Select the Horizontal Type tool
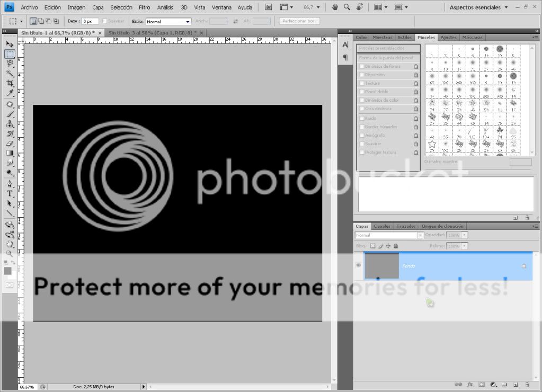This screenshot has width=542, height=392. click(10, 193)
